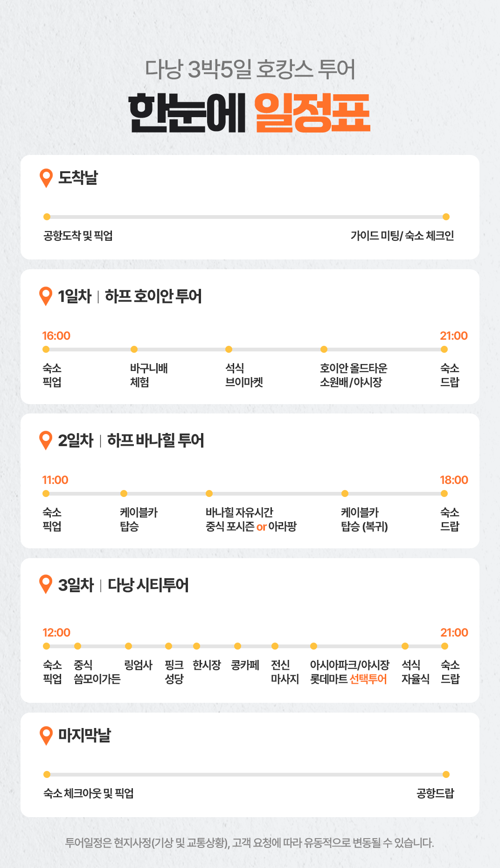Click the 호이안 올드타운 stop label

point(354,368)
